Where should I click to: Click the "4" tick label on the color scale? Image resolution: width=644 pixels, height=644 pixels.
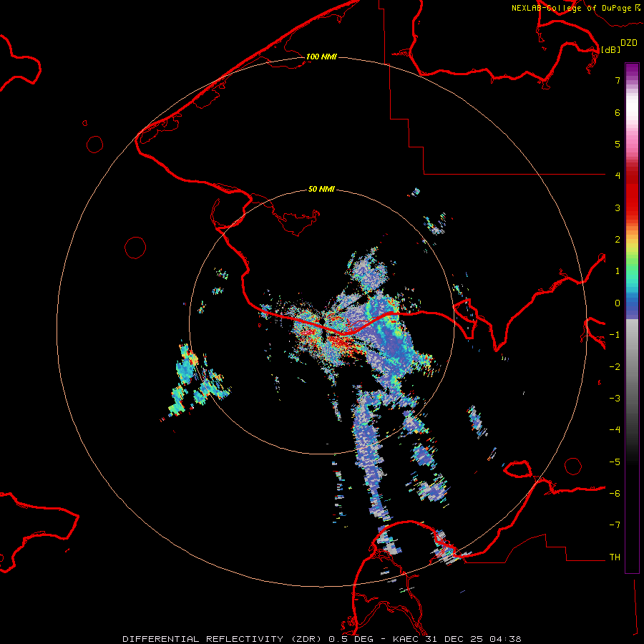pyautogui.click(x=618, y=176)
